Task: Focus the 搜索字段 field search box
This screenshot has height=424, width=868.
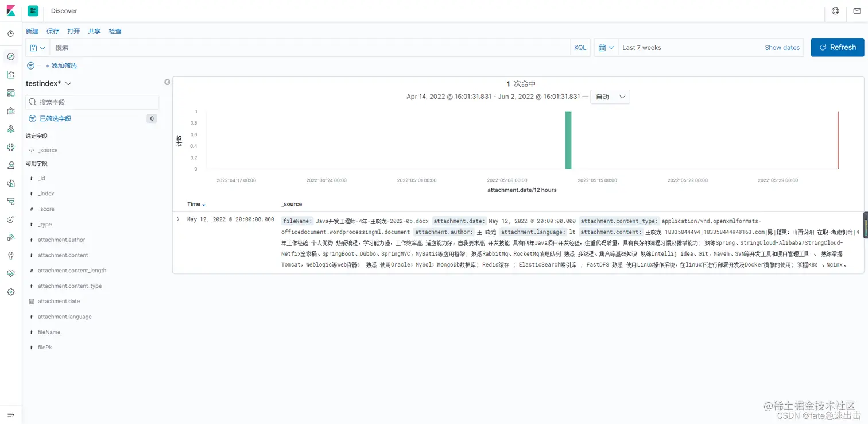Action: [92, 102]
